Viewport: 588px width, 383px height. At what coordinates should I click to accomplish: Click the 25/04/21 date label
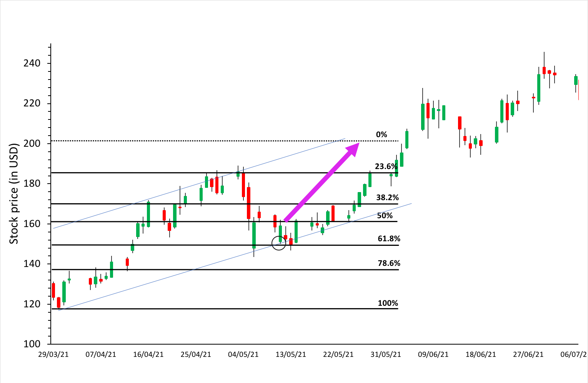(x=196, y=355)
